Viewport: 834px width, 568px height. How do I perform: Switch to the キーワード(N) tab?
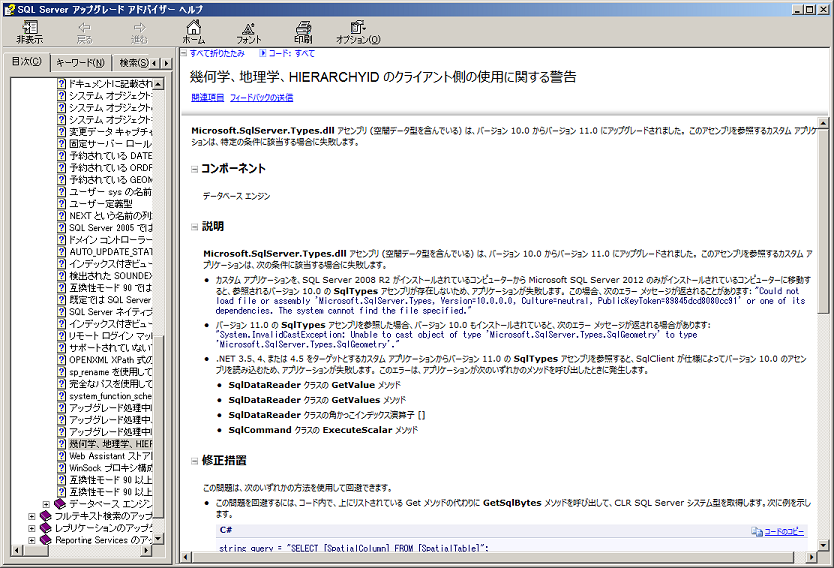[79, 62]
